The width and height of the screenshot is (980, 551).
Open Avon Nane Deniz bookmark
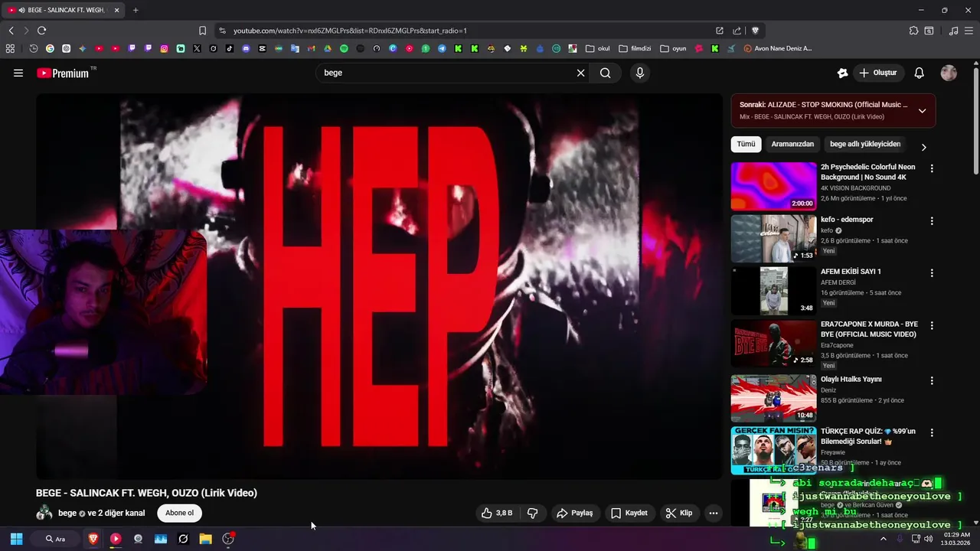coord(777,48)
